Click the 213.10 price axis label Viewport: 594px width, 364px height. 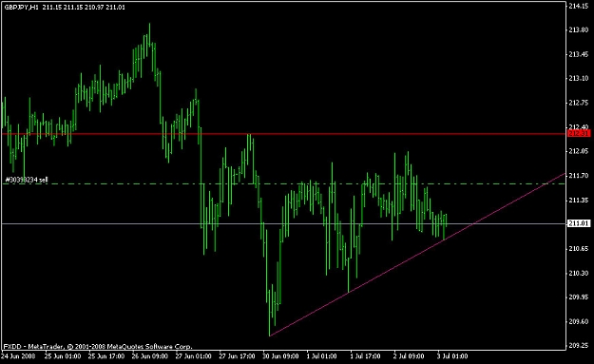579,78
